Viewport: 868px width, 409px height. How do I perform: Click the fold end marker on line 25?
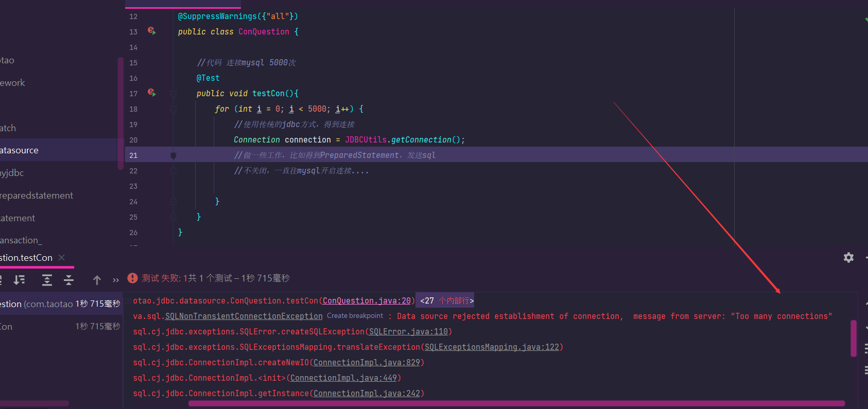pyautogui.click(x=173, y=217)
